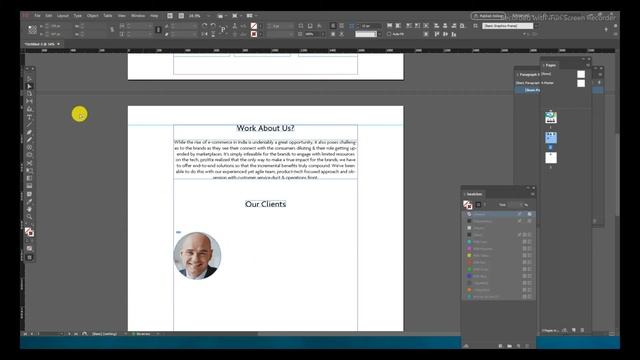Screen dimensions: 640x360
Task: Click the New Swatch icon at Swatches panel bottom
Action: (x=518, y=346)
